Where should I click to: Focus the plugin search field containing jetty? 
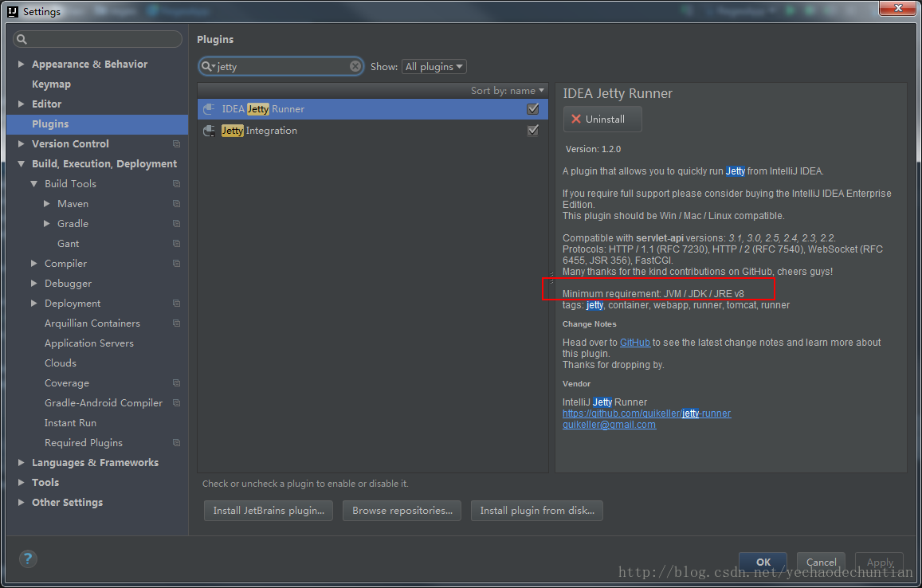pos(281,66)
